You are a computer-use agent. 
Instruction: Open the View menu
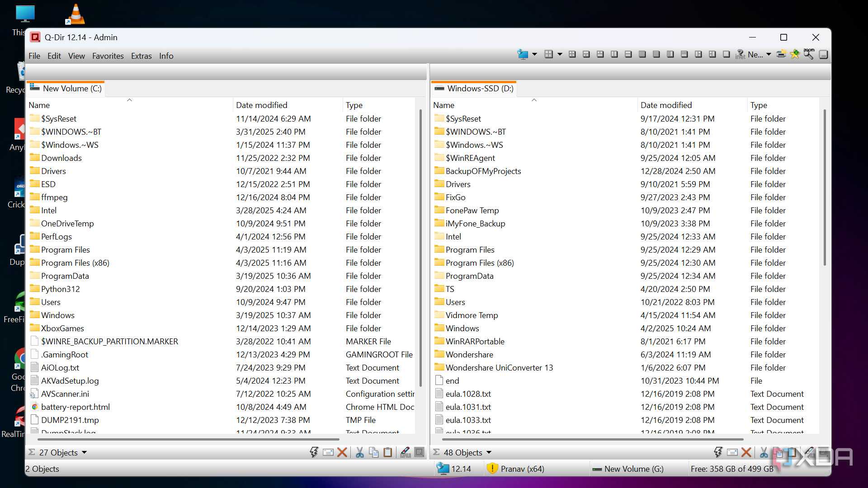[76, 56]
